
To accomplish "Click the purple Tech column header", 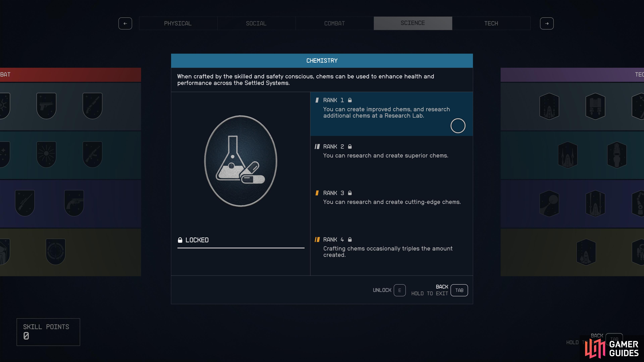I will (572, 74).
